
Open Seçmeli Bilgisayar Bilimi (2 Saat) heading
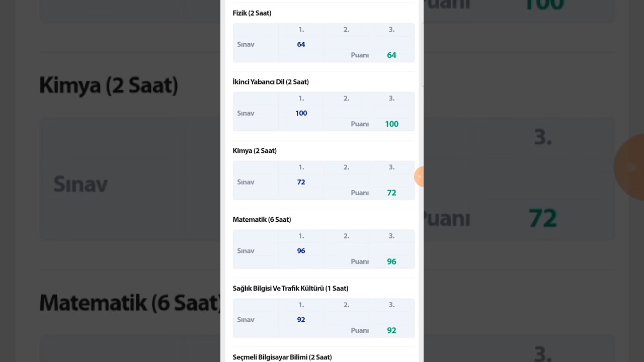tap(282, 357)
